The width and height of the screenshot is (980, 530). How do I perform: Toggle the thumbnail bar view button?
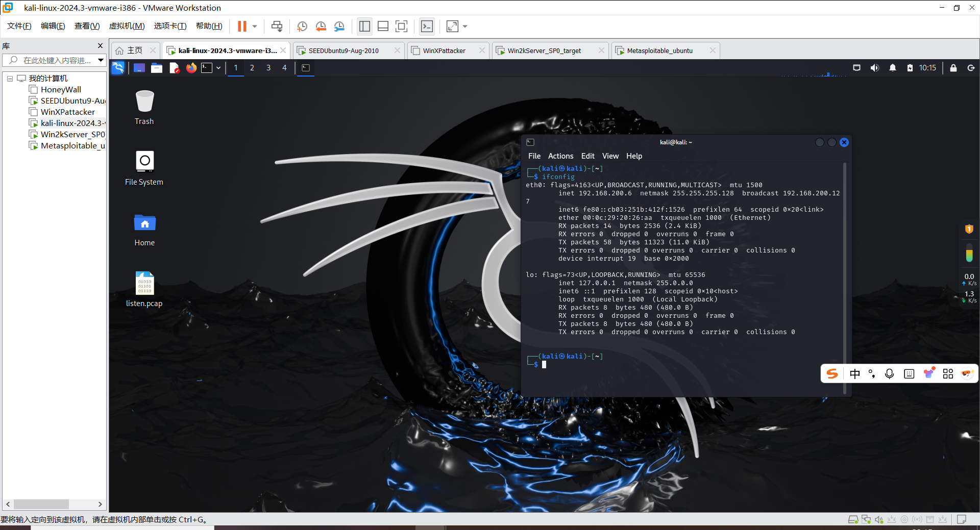tap(383, 27)
